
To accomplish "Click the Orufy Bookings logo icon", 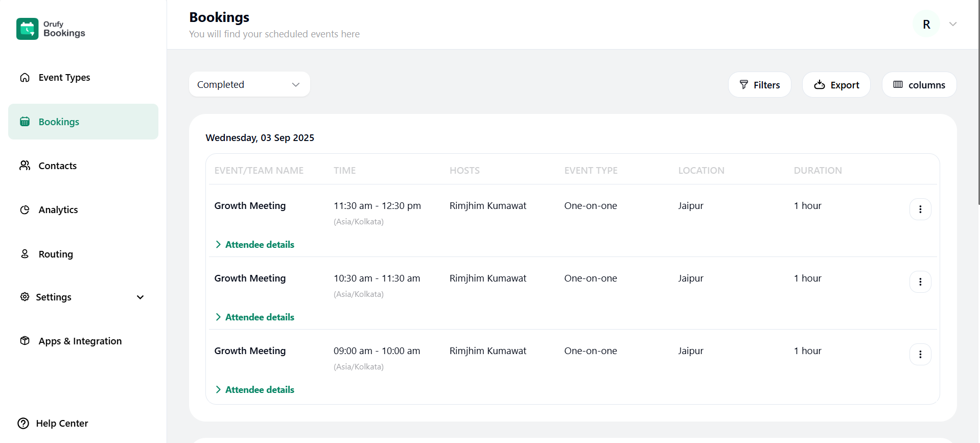I will click(27, 29).
